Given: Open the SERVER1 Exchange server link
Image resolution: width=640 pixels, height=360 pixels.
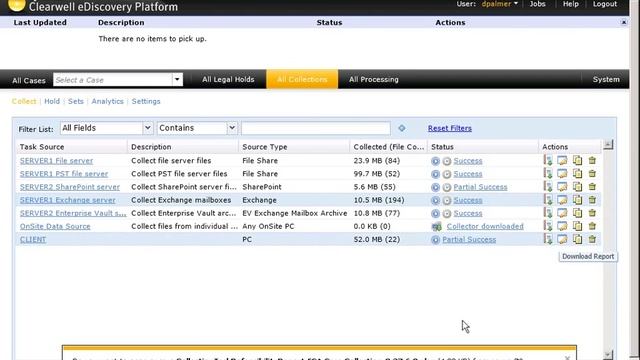Looking at the screenshot, I should point(67,200).
